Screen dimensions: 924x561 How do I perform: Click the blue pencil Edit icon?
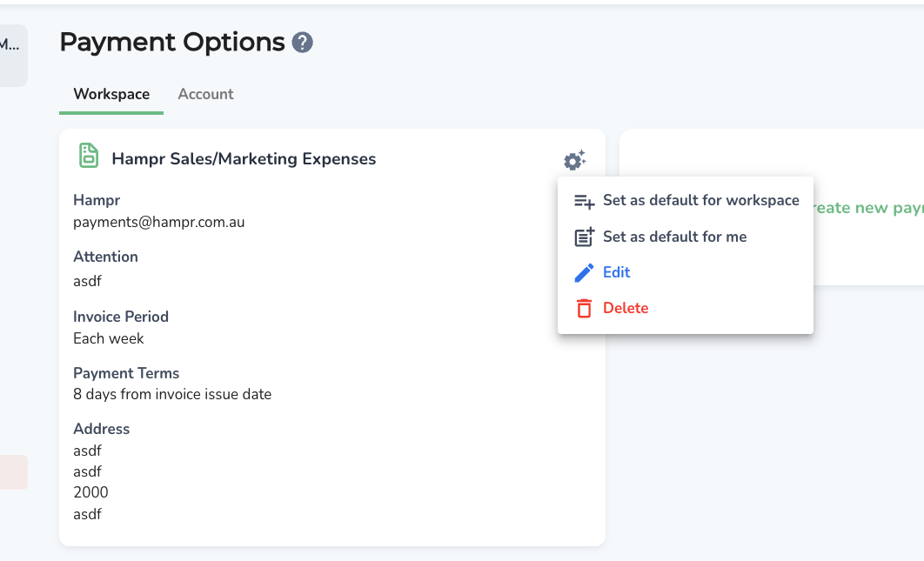click(x=584, y=273)
